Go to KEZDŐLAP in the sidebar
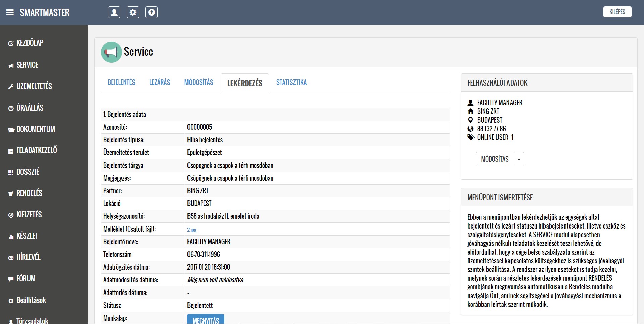 pyautogui.click(x=30, y=43)
